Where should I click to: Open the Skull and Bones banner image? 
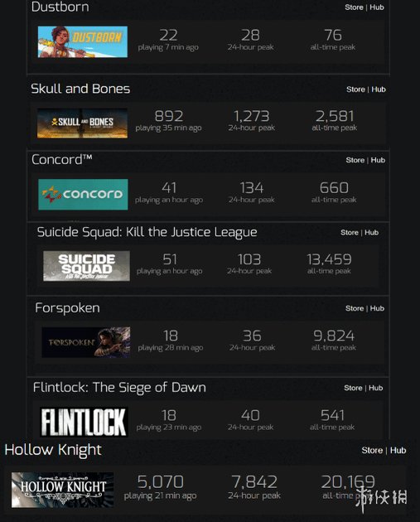point(82,123)
